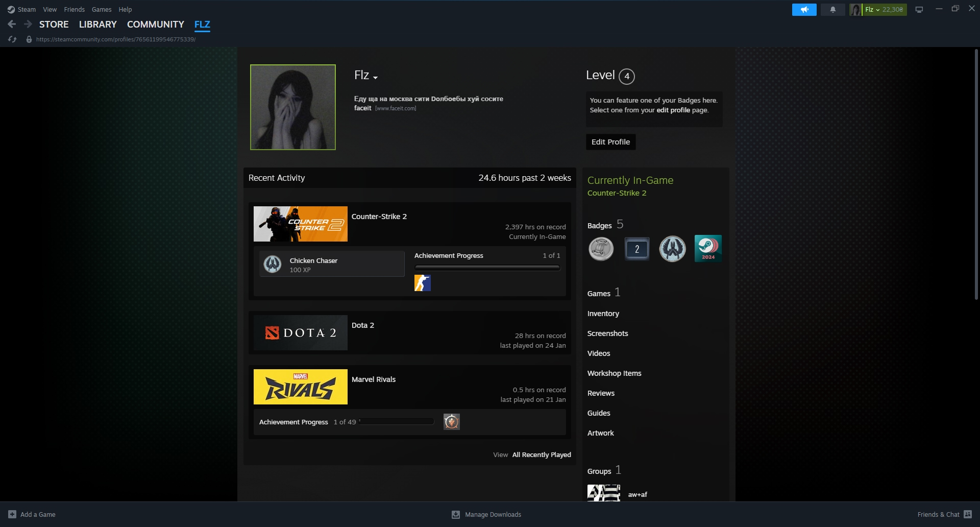
Task: Click the Dota 2 game banner
Action: click(x=300, y=332)
